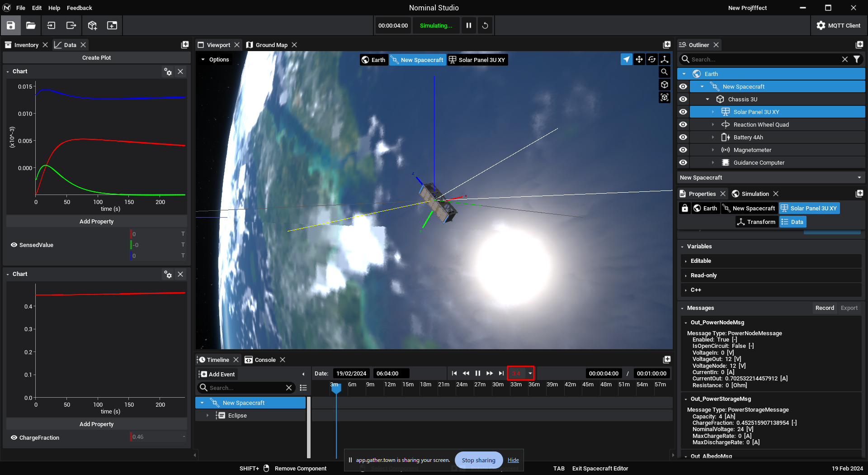This screenshot has height=475, width=868.
Task: Select the navigate arrow tool in viewport
Action: pyautogui.click(x=627, y=59)
